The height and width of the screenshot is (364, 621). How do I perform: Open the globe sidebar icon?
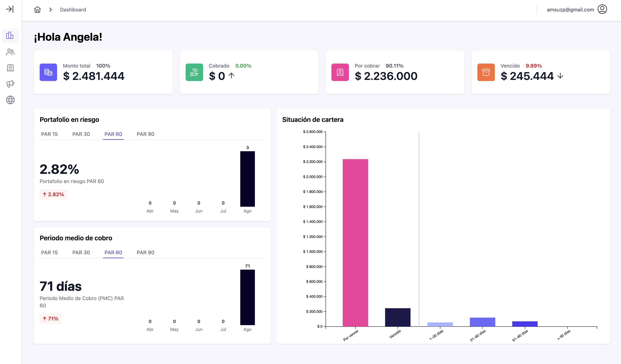click(10, 100)
